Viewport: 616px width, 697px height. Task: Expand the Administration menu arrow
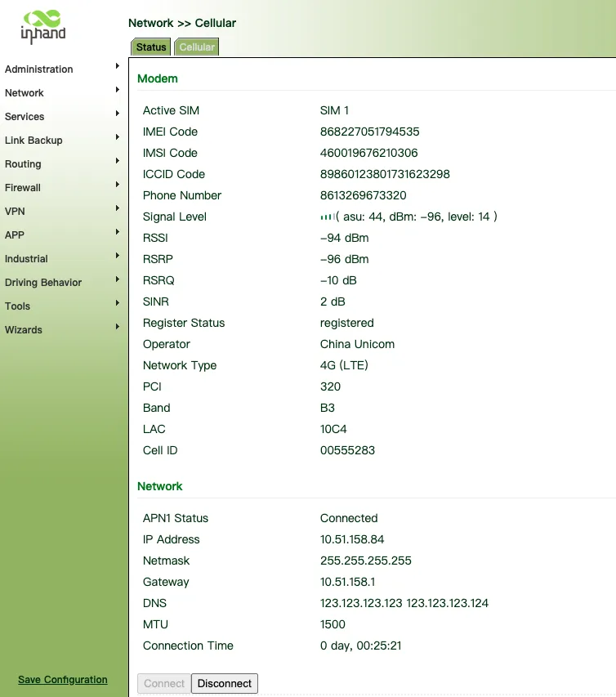[x=118, y=66]
